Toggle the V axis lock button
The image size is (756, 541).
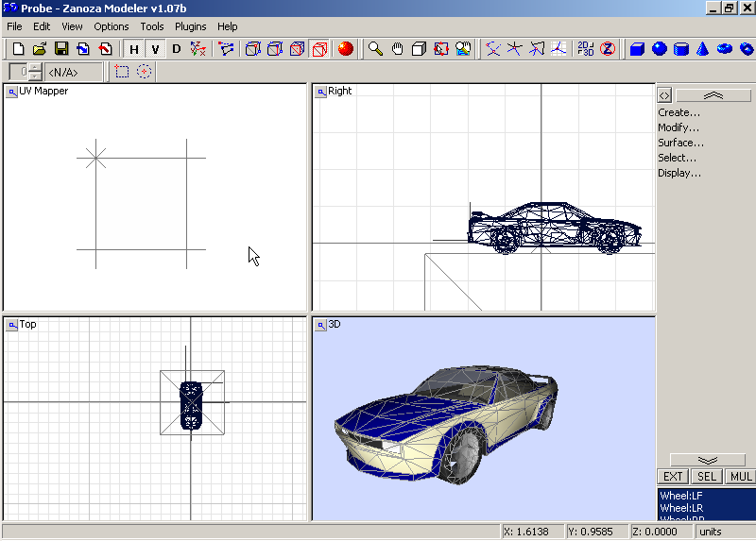click(155, 49)
